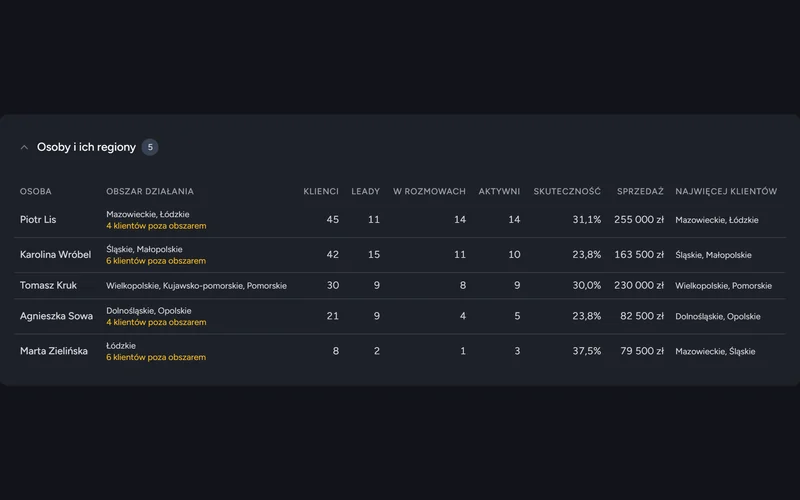The height and width of the screenshot is (500, 800).
Task: Click the W ROZMOWACH column header
Action: coord(429,191)
